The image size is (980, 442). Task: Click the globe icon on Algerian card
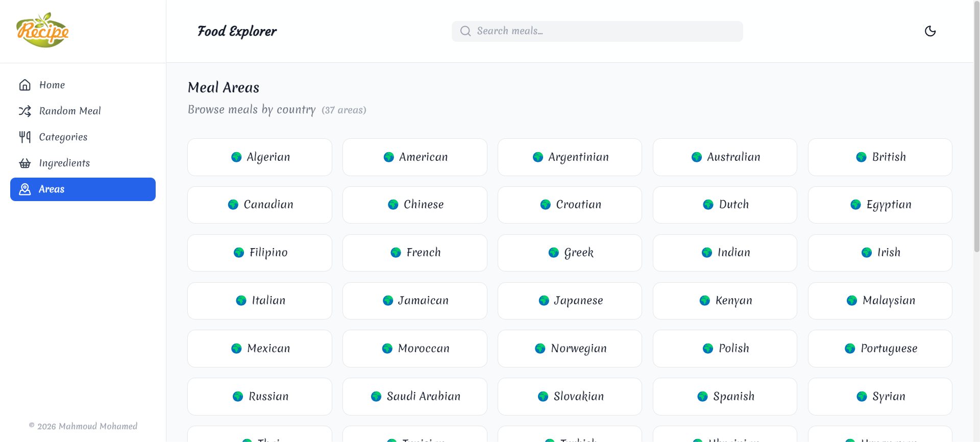tap(236, 157)
